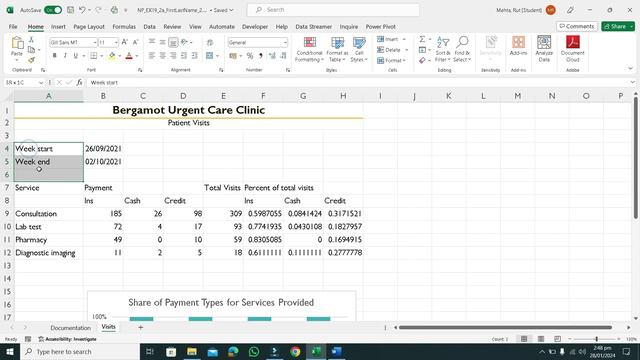Viewport: 640px width, 360px height.
Task: Click the Merge & Center icon
Action: 210,56
